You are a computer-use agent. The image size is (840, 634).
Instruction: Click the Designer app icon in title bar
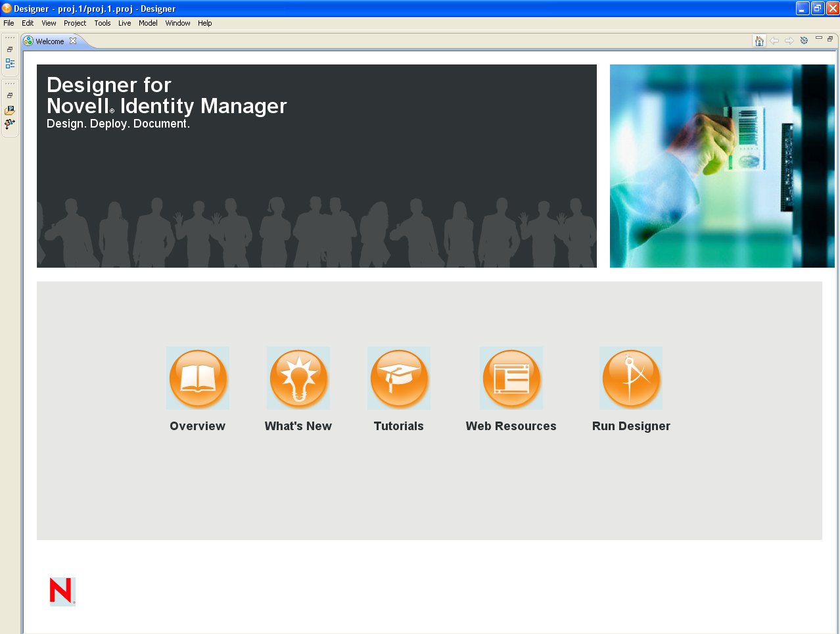pyautogui.click(x=7, y=9)
